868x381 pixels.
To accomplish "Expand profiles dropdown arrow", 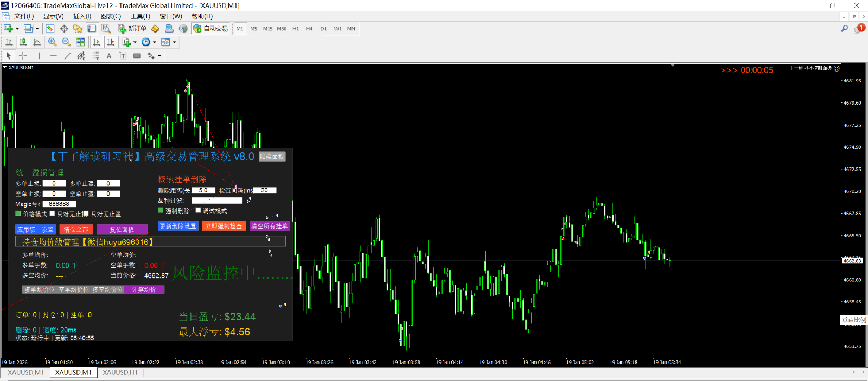I will (37, 29).
